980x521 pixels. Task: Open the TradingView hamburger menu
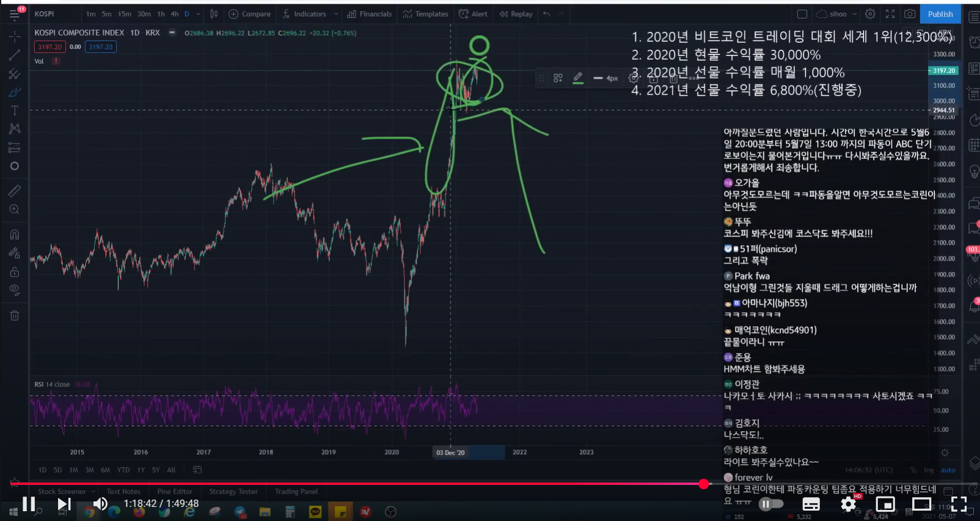(15, 14)
